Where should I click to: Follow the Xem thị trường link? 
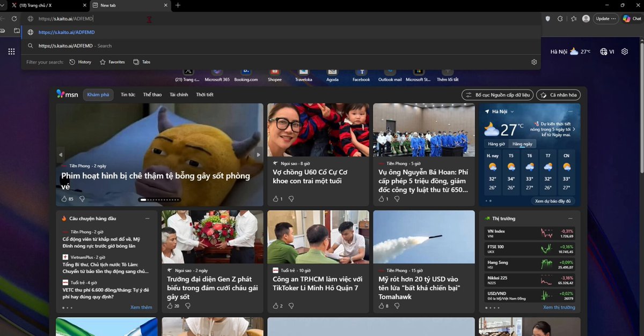(x=559, y=308)
